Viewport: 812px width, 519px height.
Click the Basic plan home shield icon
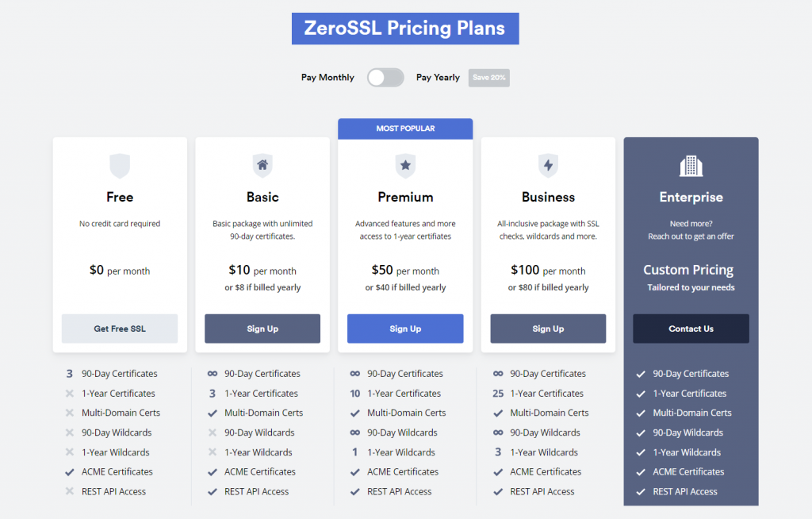(262, 166)
